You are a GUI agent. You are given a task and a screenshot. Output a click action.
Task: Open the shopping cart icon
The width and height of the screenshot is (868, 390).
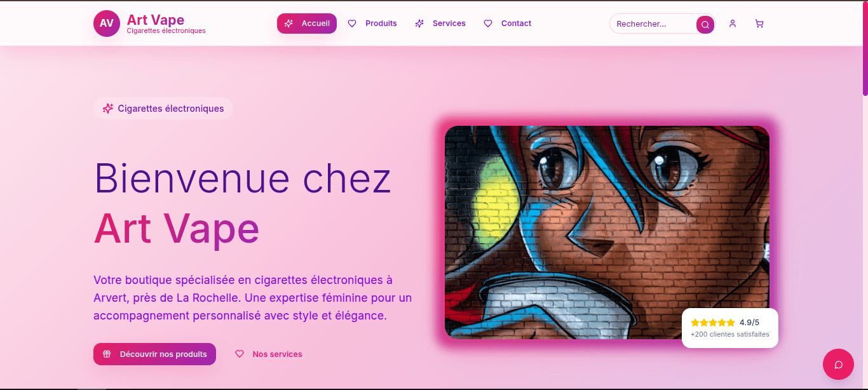[x=759, y=24]
